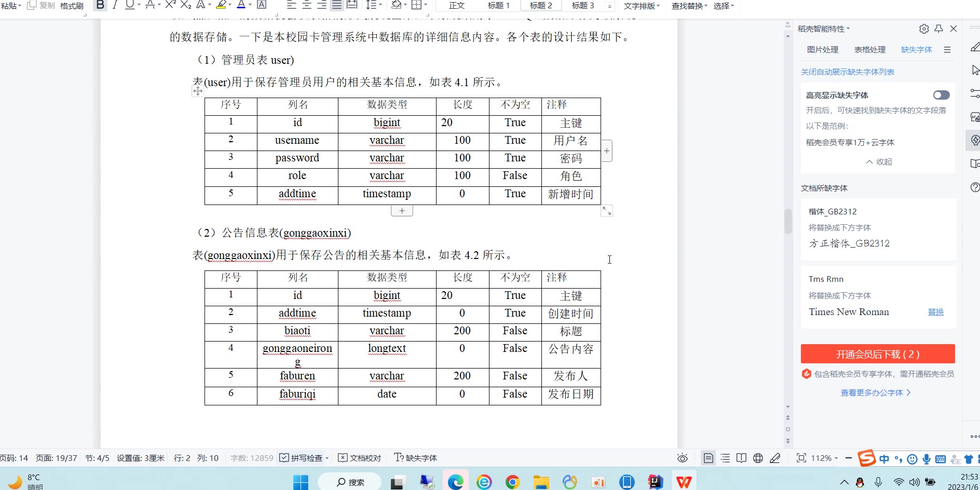Image resolution: width=980 pixels, height=490 pixels.
Task: Apply distributed alignment
Action: [352, 5]
